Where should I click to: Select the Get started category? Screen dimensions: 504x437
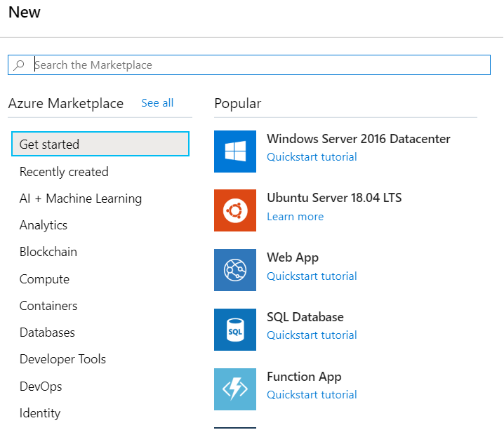pos(100,144)
